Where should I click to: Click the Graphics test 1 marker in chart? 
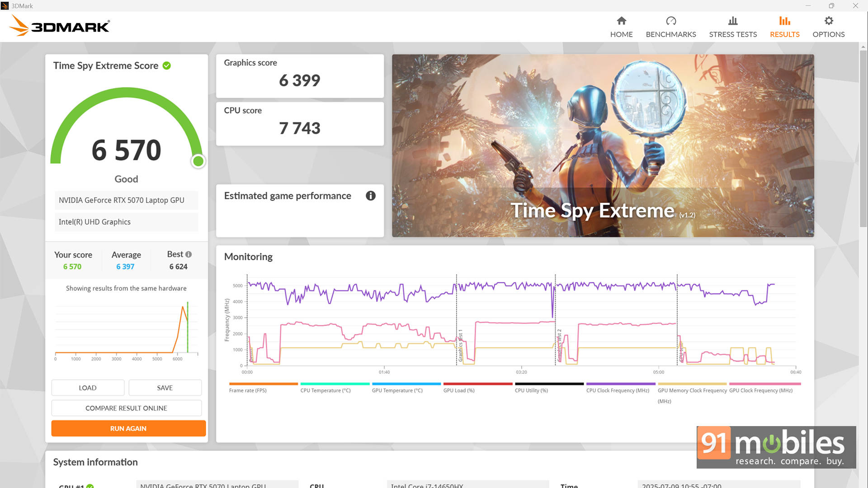[x=460, y=346]
